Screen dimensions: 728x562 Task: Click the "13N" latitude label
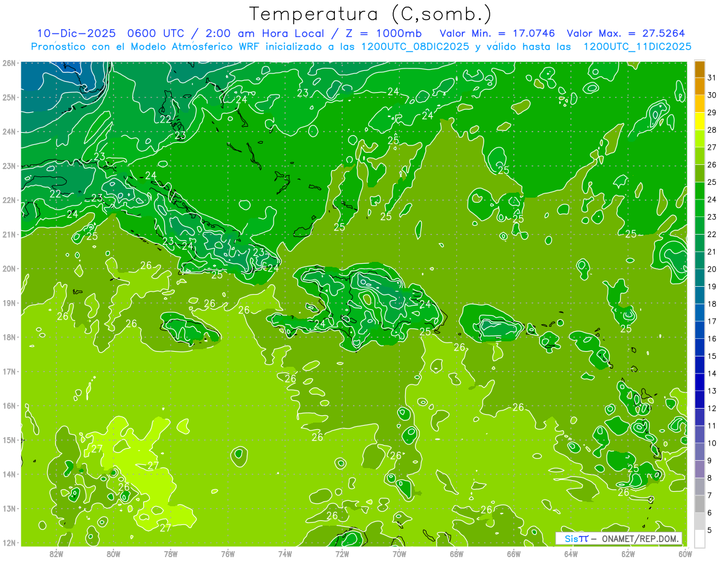9,508
